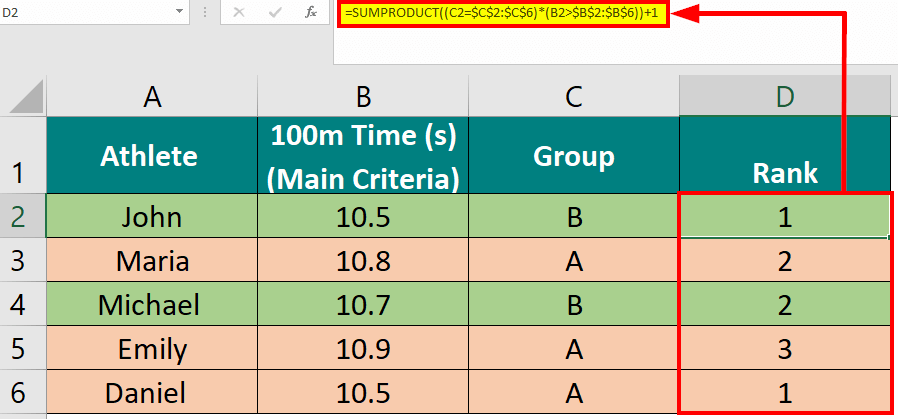Select Maria's Rank cell

click(785, 260)
